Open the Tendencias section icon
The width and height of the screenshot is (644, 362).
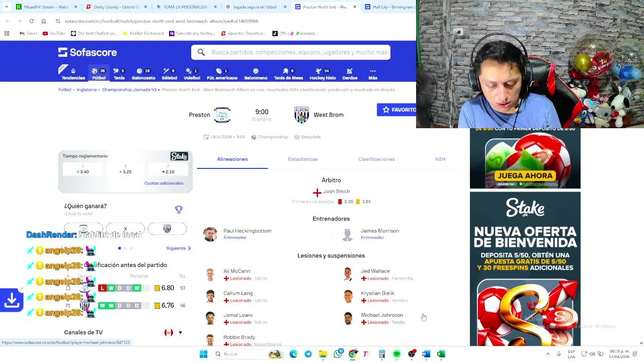click(73, 74)
